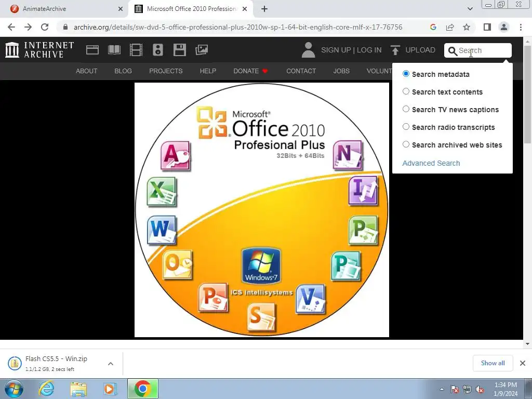Toggle the browser side panel icon
532x399 pixels.
(487, 27)
